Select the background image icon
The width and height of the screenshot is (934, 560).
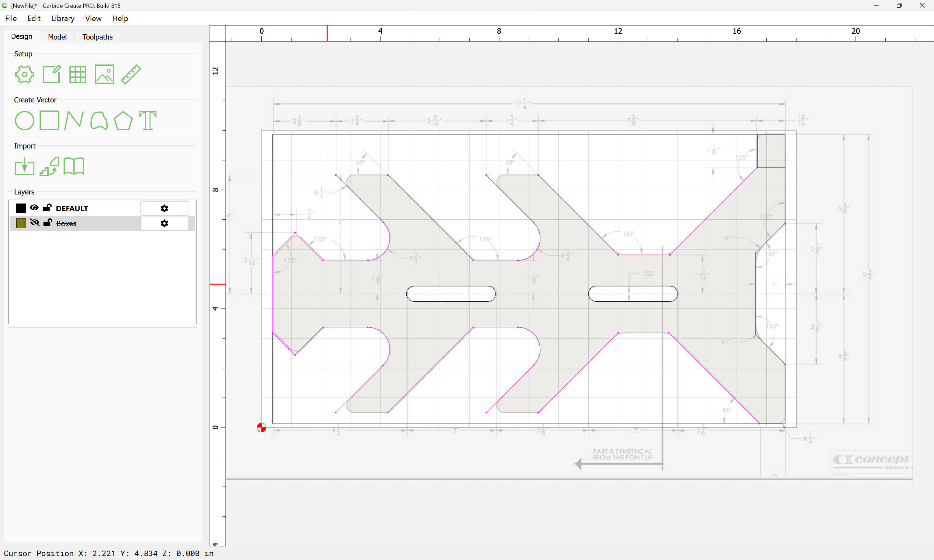click(104, 74)
